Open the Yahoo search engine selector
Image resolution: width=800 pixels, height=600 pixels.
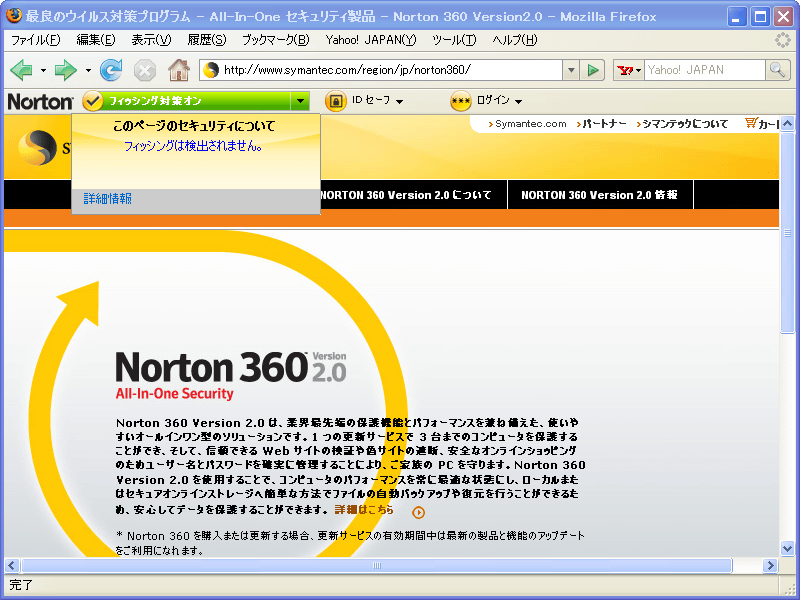coord(629,70)
